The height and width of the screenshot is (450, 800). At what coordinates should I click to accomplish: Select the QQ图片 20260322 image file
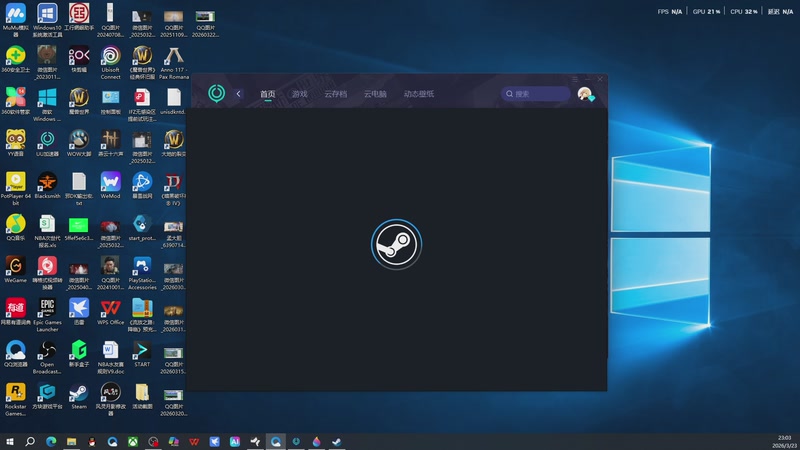coord(205,23)
